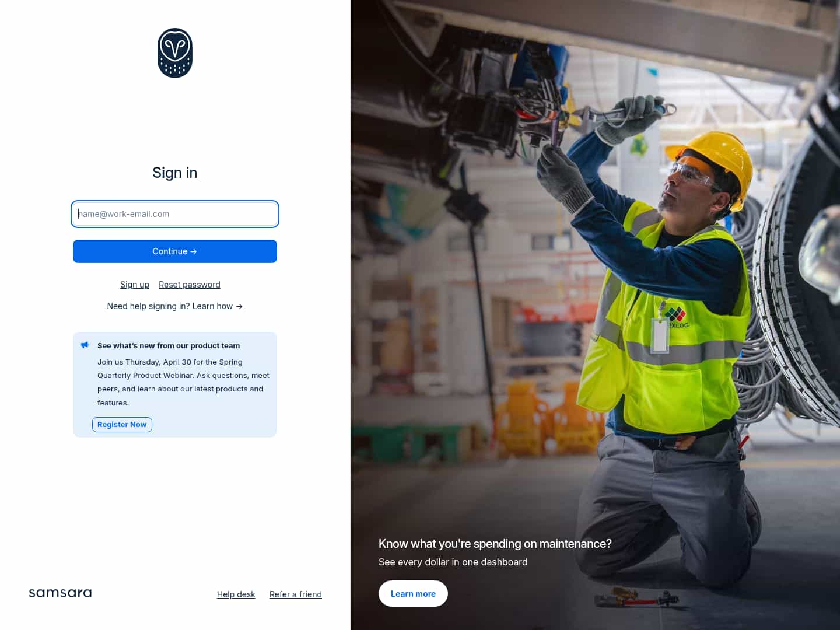Click the 'See every dollar in one dashboard' text
The height and width of the screenshot is (630, 840).
pos(453,562)
